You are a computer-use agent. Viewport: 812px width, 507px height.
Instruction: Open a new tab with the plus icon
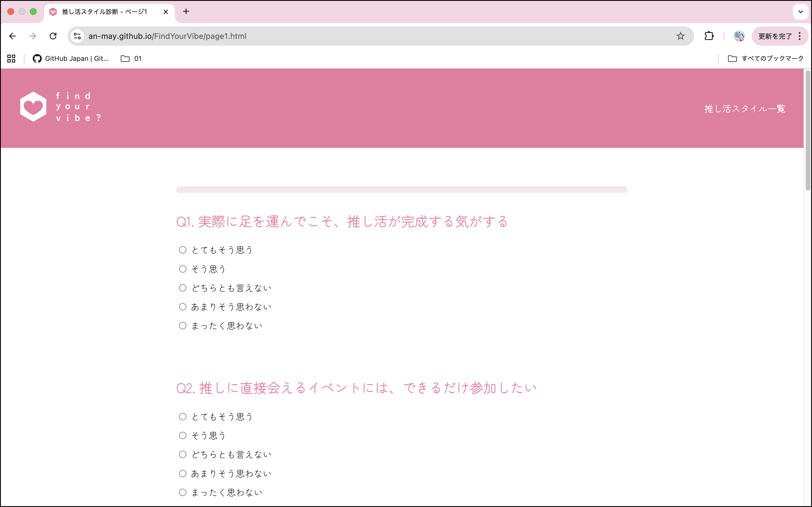186,12
